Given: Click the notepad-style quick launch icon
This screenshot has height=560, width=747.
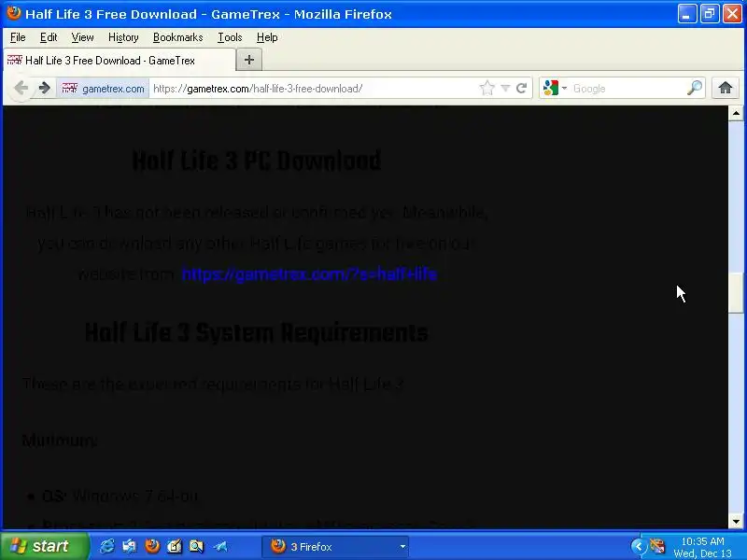Looking at the screenshot, I should coord(175,546).
